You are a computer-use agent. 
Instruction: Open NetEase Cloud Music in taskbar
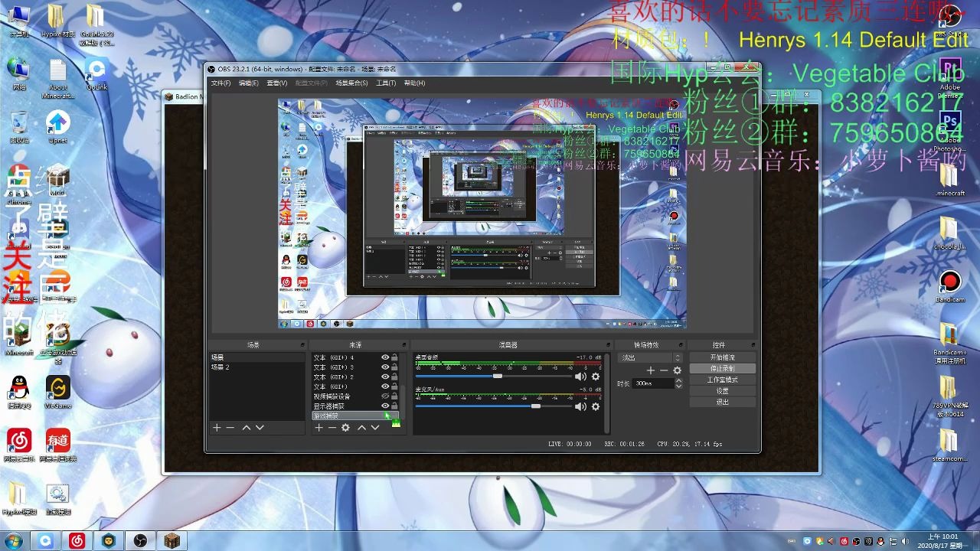click(77, 541)
